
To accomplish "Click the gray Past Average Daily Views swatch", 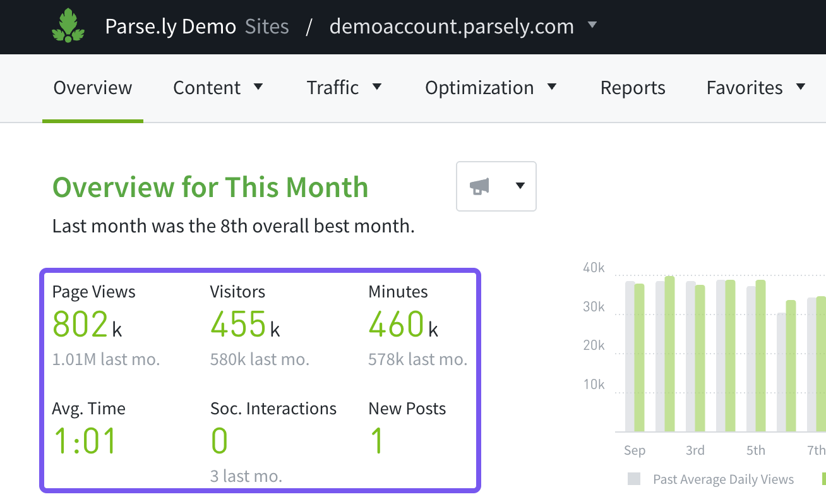I will [634, 479].
